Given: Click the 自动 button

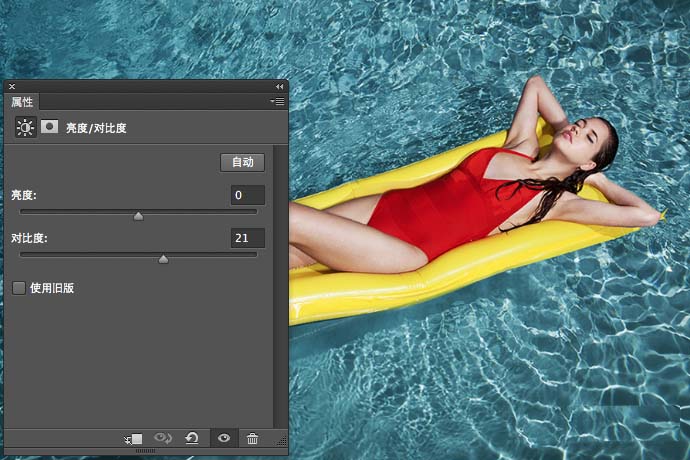Looking at the screenshot, I should 242,162.
